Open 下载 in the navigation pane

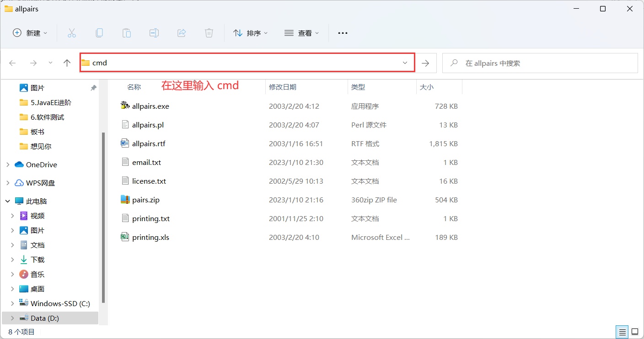[x=32, y=260]
